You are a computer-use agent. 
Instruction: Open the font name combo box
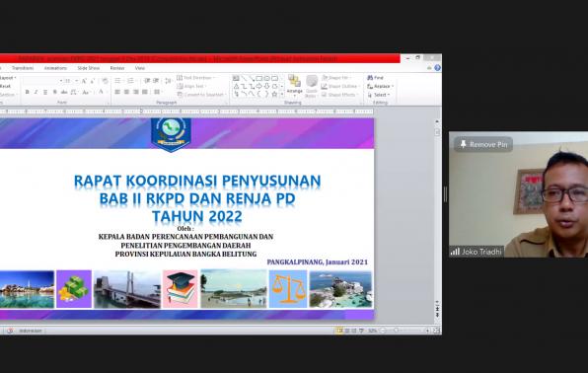click(42, 81)
